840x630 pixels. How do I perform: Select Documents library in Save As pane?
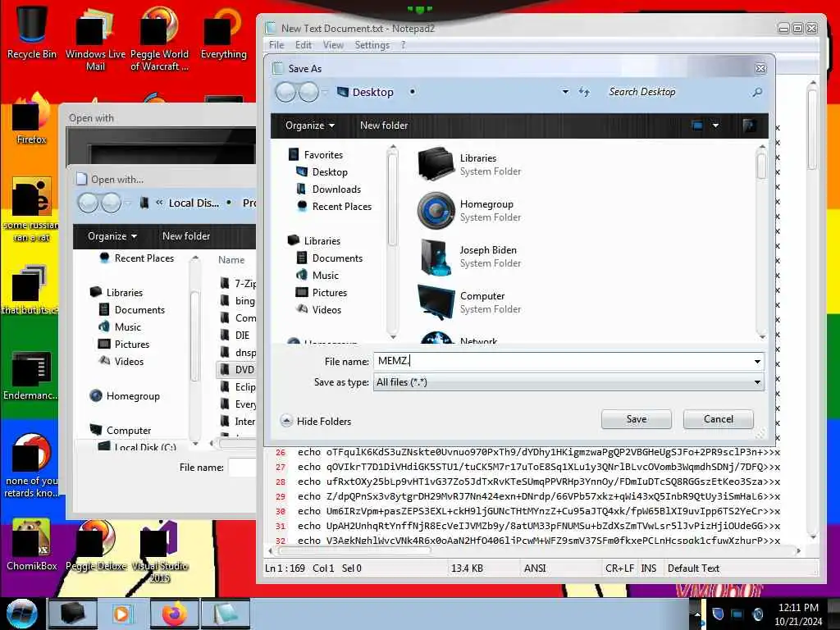click(330, 258)
